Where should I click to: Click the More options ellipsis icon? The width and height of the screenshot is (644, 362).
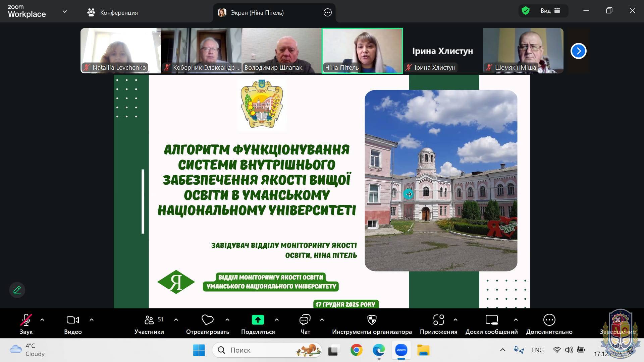549,320
